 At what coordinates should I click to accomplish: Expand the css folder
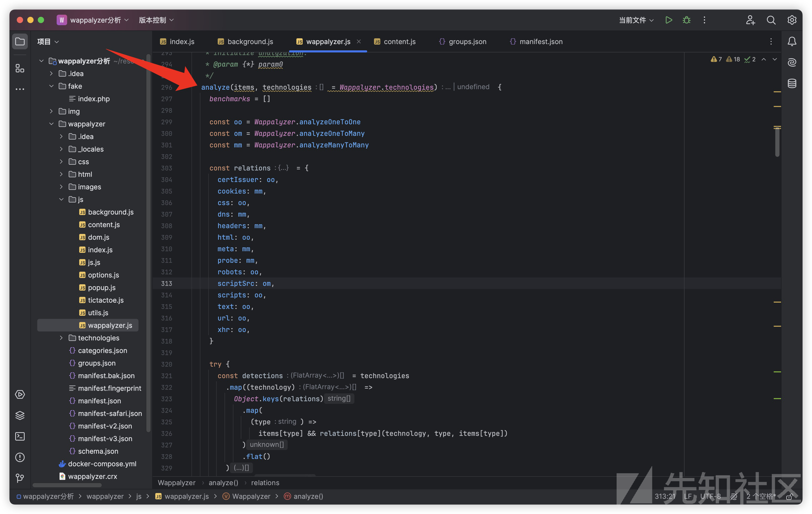click(61, 162)
